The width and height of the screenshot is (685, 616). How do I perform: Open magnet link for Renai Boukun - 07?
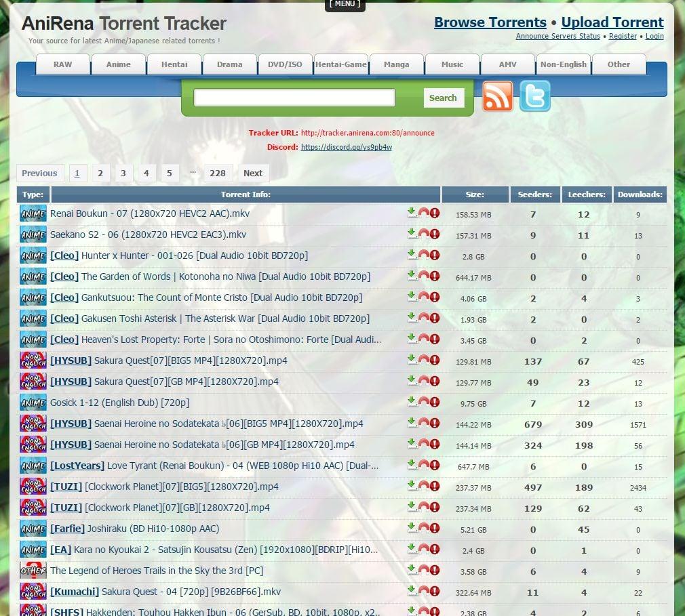pos(423,213)
